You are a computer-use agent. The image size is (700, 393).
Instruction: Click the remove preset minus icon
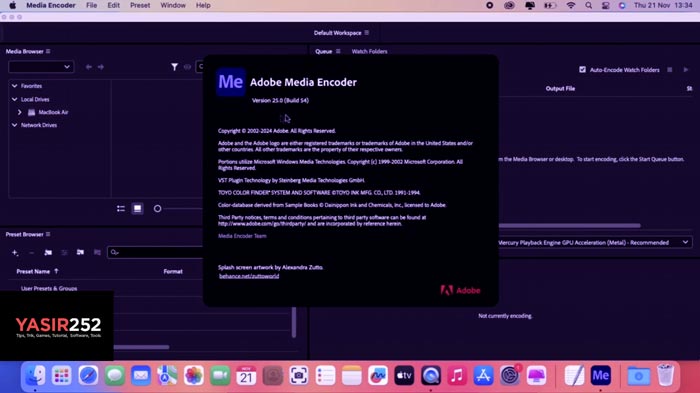click(31, 253)
